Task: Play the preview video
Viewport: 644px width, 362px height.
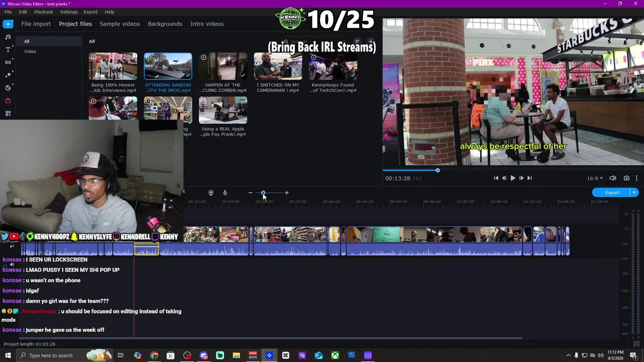Action: point(513,178)
